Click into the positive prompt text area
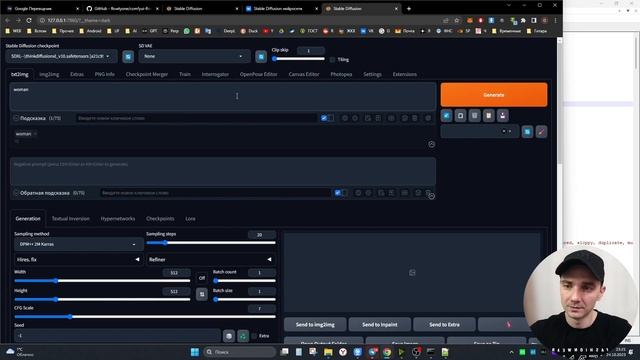 coord(223,97)
